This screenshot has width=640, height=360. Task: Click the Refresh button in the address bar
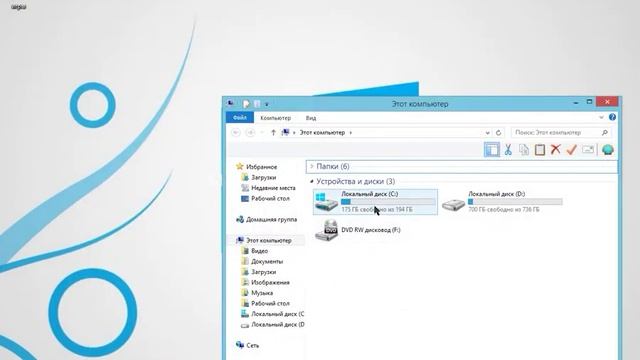tap(498, 133)
